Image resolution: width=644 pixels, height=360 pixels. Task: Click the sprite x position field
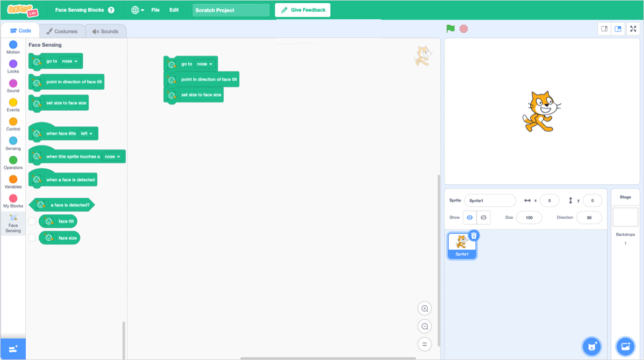(550, 200)
